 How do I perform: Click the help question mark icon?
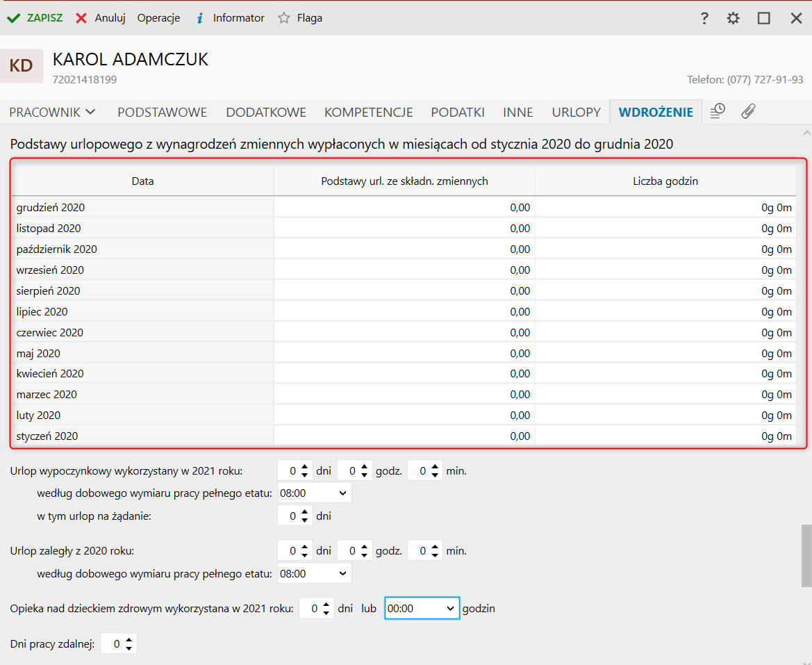(704, 19)
